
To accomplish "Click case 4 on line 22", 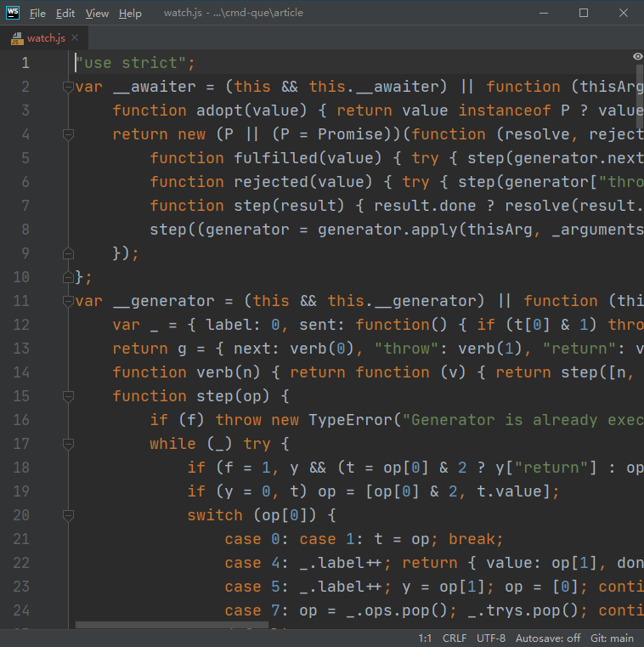I will 252,563.
